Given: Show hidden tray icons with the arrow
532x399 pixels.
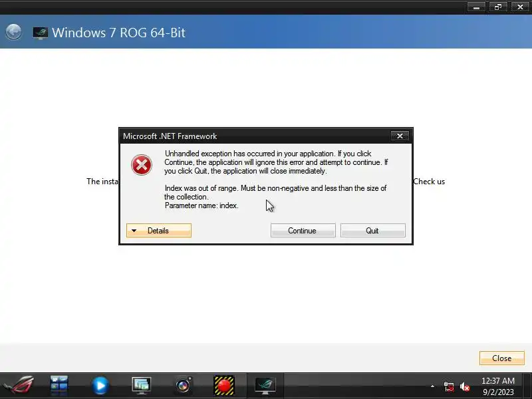Looking at the screenshot, I should [x=432, y=386].
